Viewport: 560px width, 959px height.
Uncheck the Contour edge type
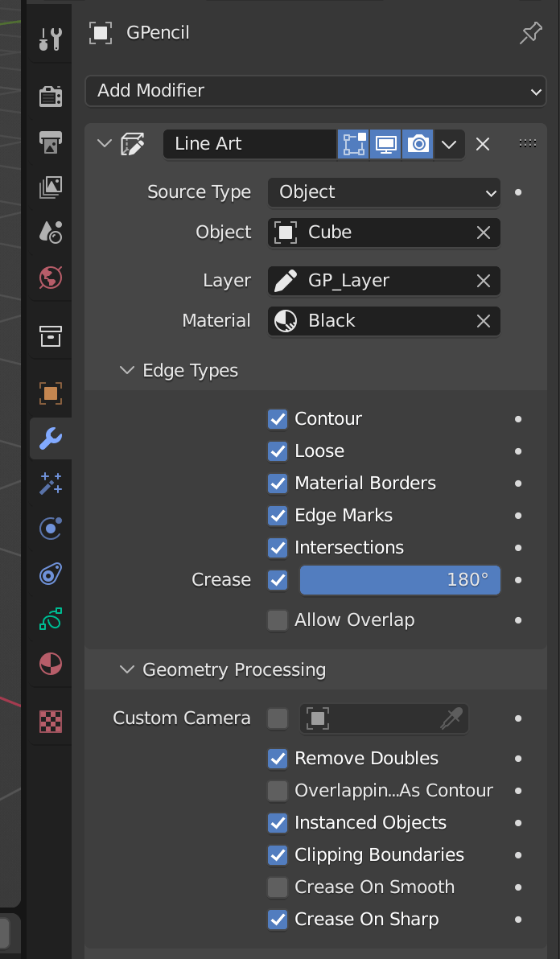click(278, 419)
